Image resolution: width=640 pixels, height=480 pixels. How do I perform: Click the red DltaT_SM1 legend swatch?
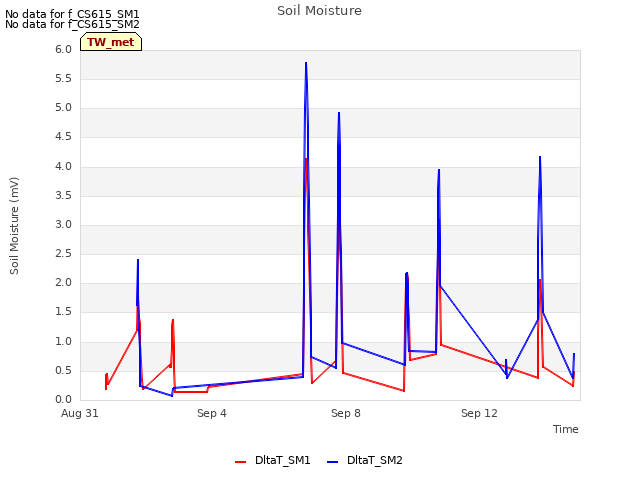[240, 462]
